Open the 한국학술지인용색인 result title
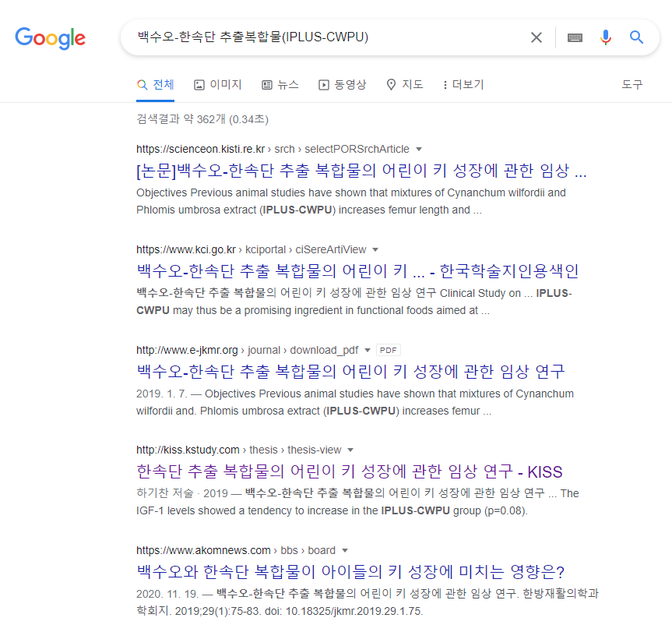 click(x=357, y=271)
